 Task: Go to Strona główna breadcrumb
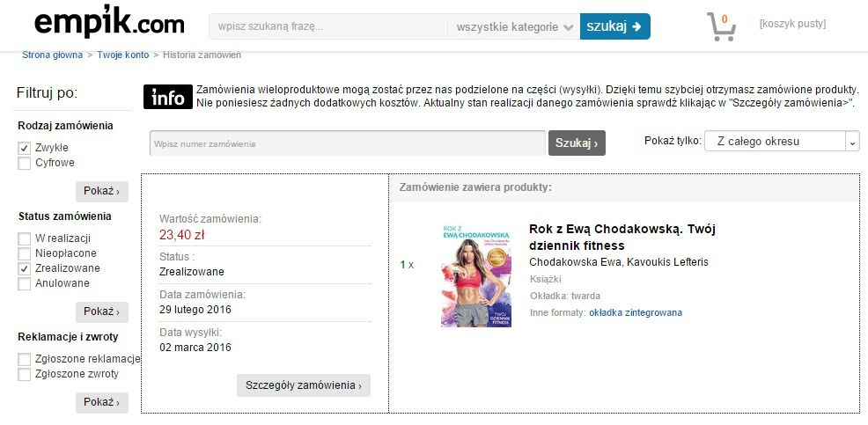(x=52, y=55)
